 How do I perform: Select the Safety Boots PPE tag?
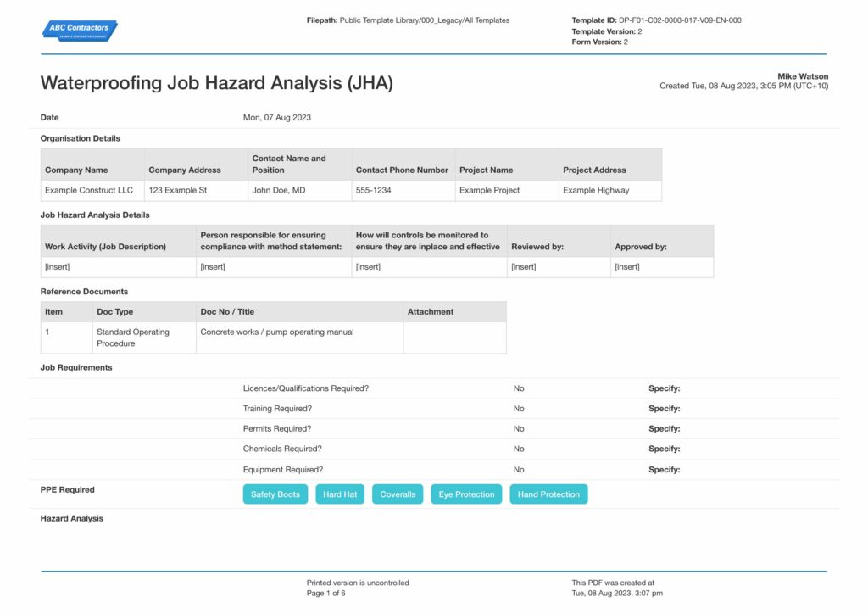coord(275,494)
